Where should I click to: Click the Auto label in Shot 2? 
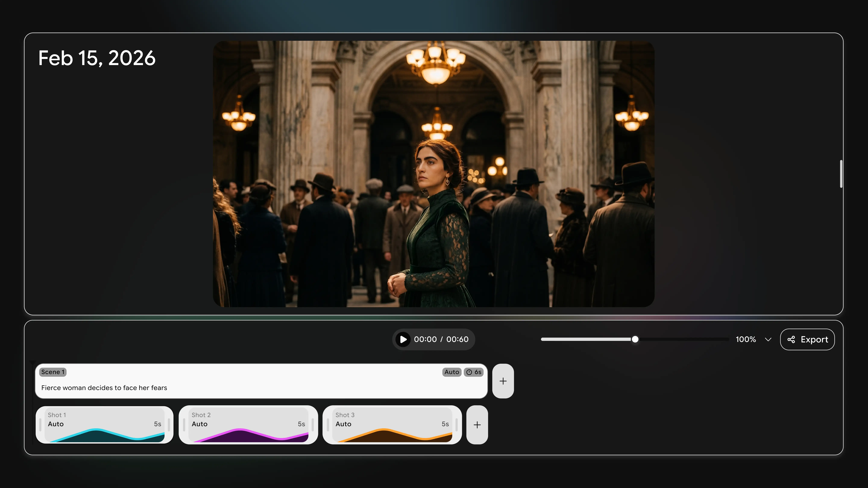[200, 424]
